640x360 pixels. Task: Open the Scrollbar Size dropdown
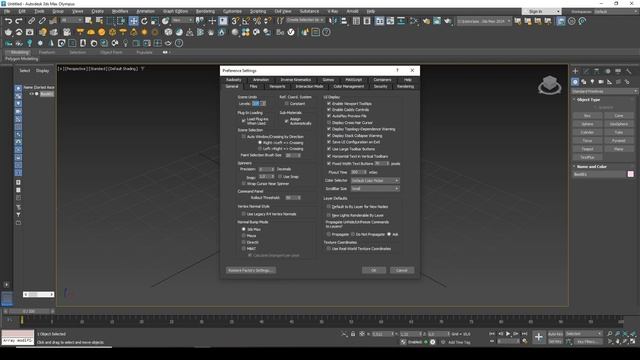pyautogui.click(x=375, y=189)
